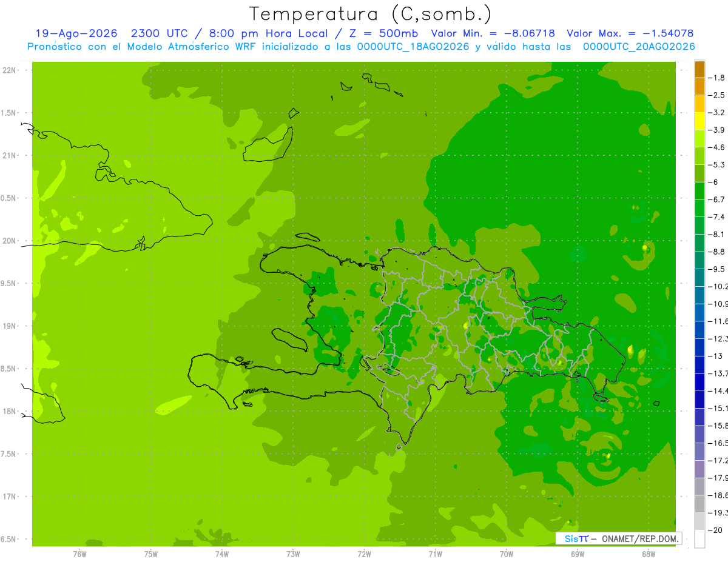The width and height of the screenshot is (728, 562).
Task: Click the "Valor Max. = -1.54078" value
Action: (630, 33)
